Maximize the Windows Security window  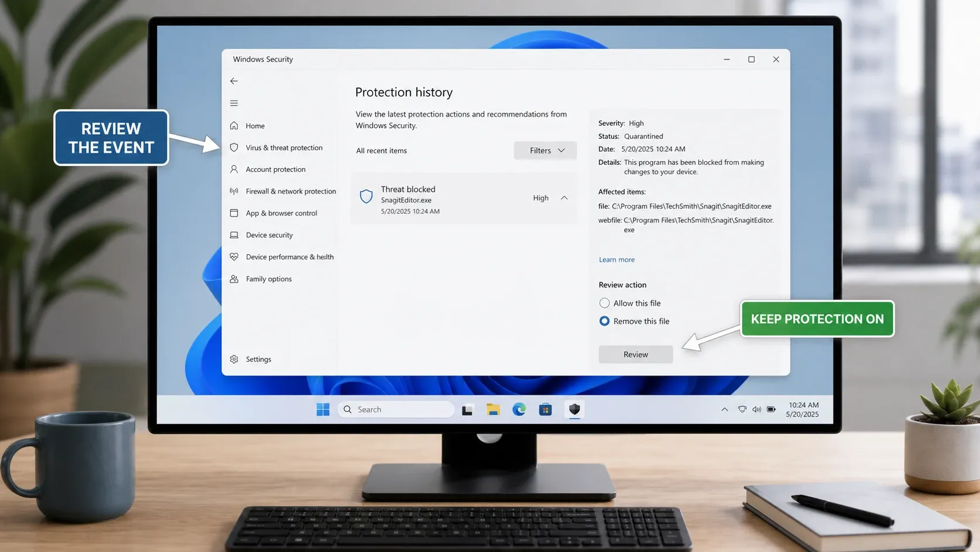click(751, 59)
